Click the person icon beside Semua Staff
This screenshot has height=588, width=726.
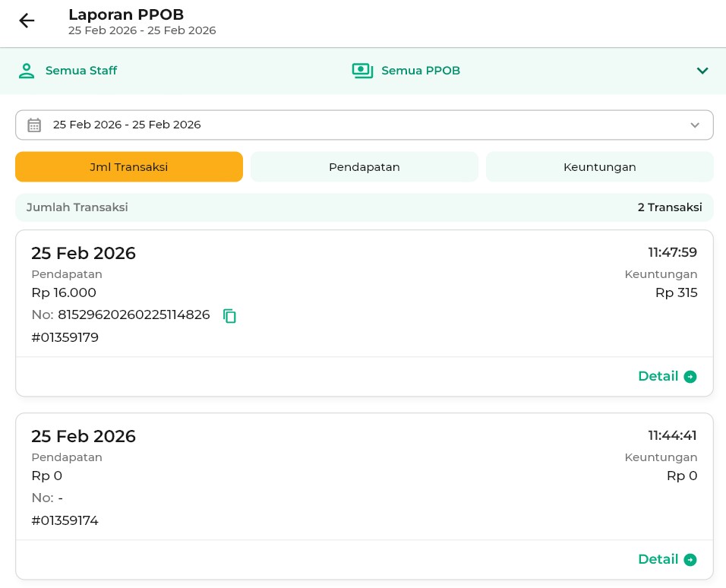(x=27, y=71)
